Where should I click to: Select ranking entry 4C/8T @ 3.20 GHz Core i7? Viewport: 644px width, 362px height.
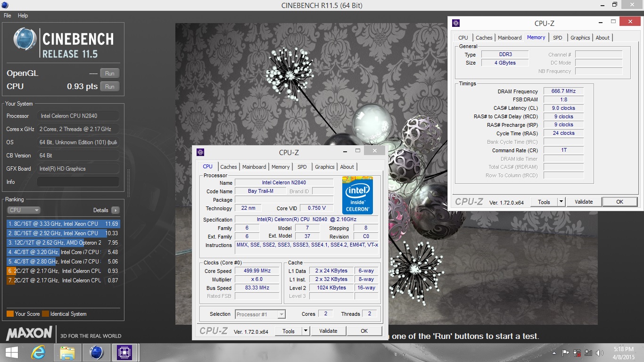[x=63, y=252]
